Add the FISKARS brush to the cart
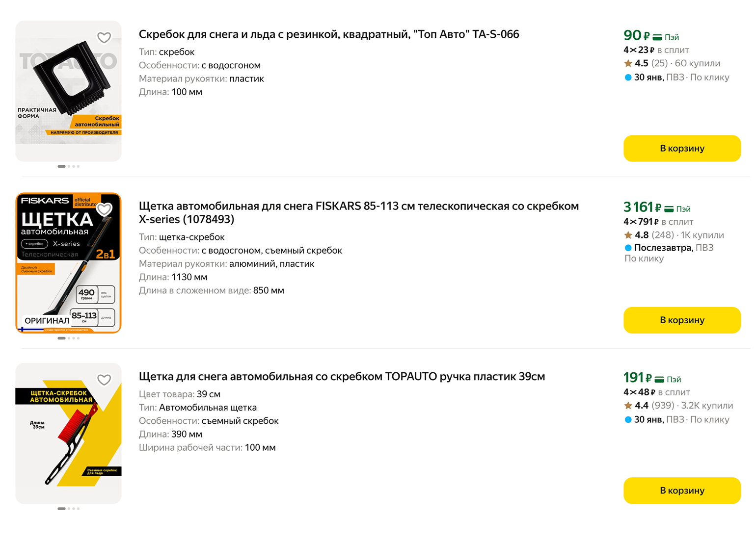This screenshot has height=542, width=756. point(682,320)
